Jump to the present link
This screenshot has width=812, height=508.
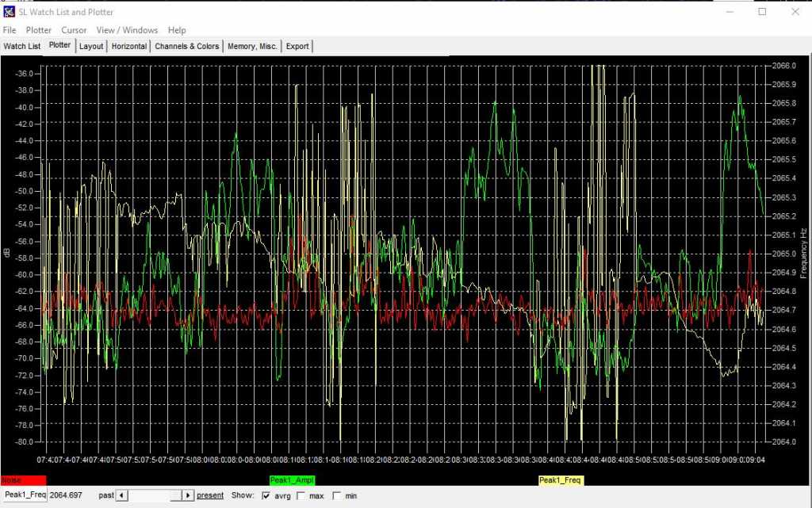click(210, 495)
